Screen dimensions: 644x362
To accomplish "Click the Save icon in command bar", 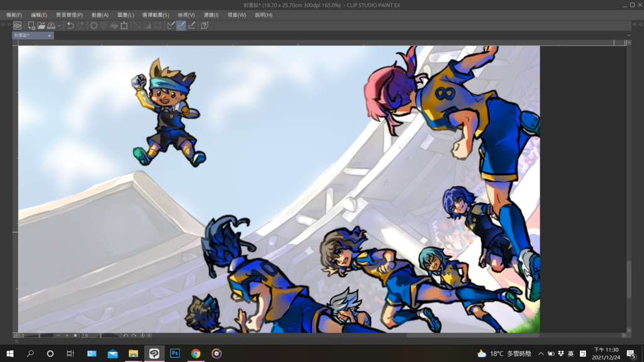I will (52, 25).
